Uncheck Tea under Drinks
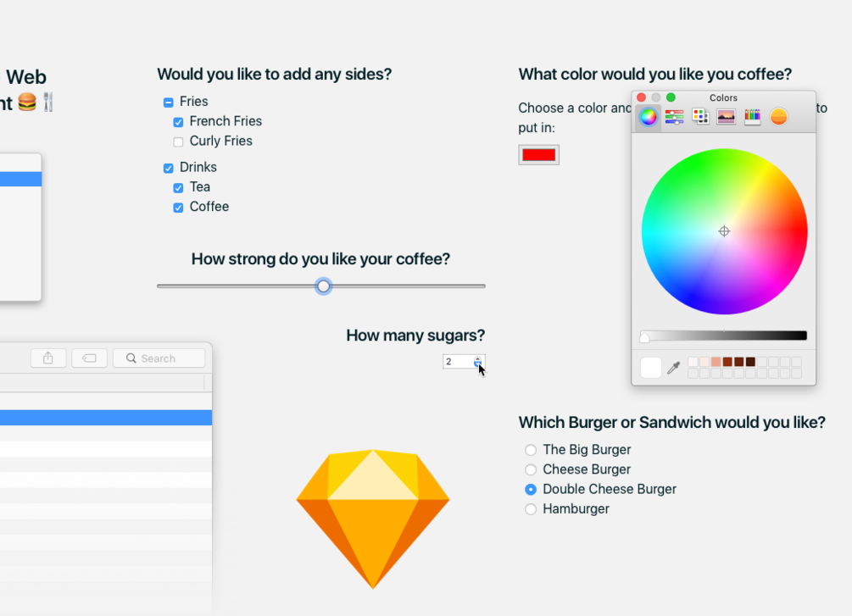The height and width of the screenshot is (616, 852). tap(178, 187)
